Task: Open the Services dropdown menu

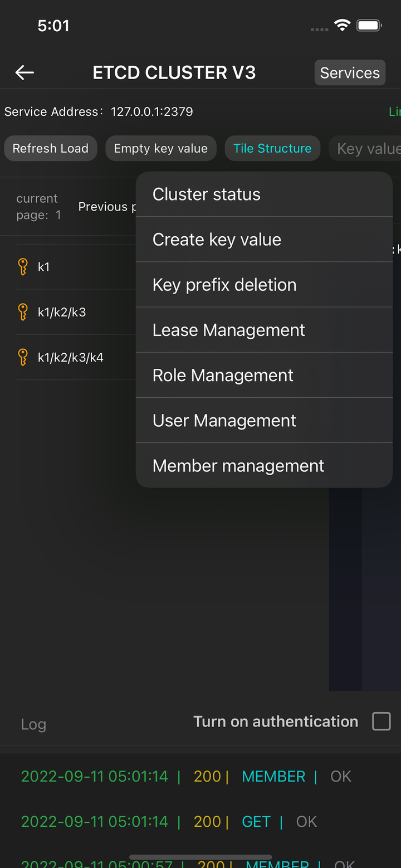Action: point(350,73)
